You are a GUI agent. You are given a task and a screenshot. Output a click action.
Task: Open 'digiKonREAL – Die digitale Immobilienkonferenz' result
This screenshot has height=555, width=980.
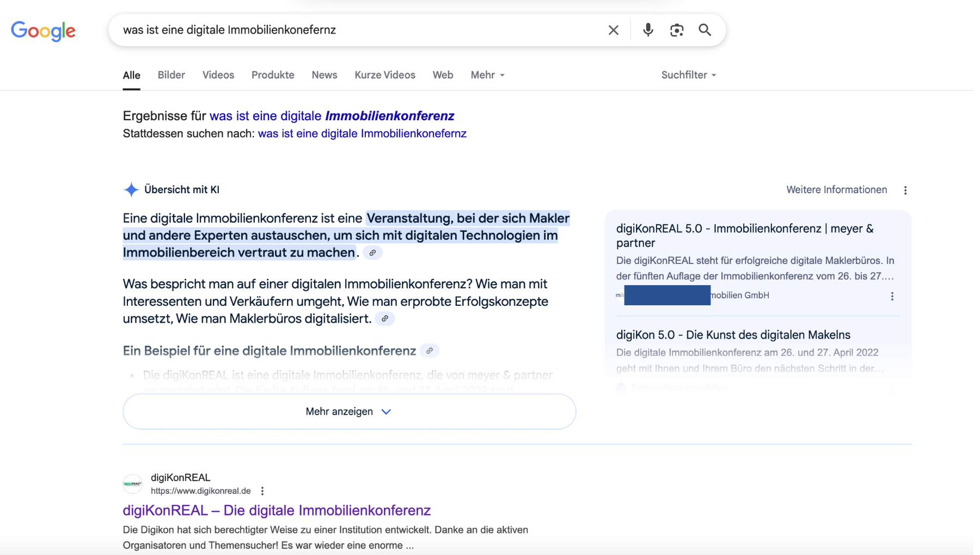tap(277, 510)
